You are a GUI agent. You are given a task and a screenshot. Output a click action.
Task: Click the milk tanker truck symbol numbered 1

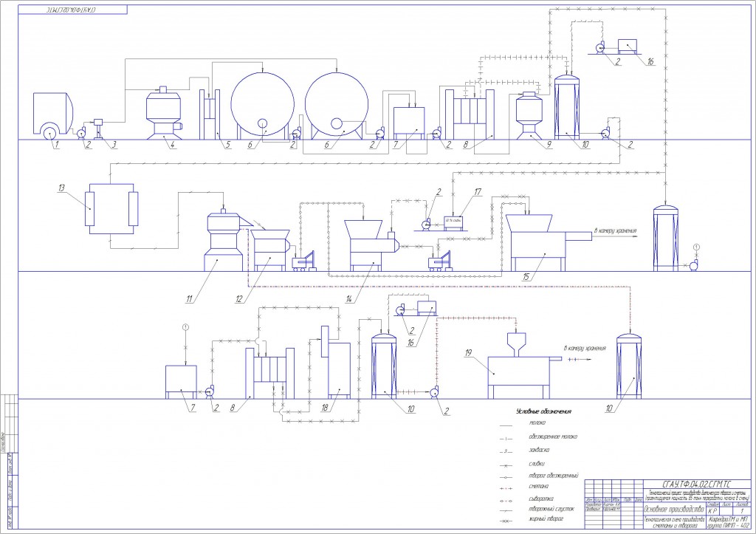coord(53,116)
